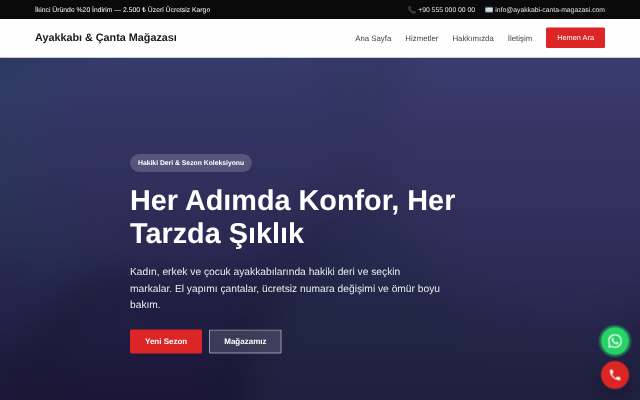Image resolution: width=640 pixels, height=400 pixels.
Task: Click the Mağazamız outlined button
Action: coord(245,341)
